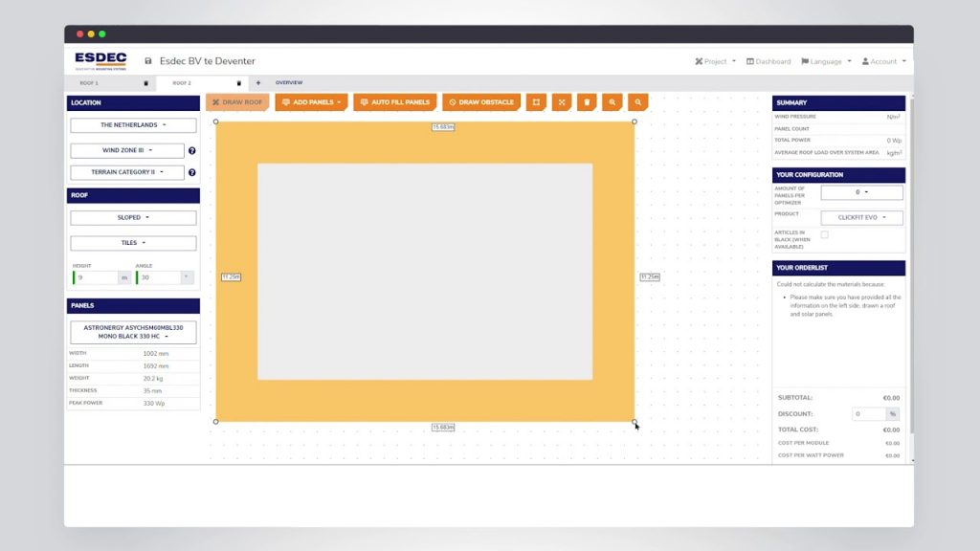Open the Clickfit Evo product dropdown
Viewport: 980px width, 551px height.
pyautogui.click(x=860, y=217)
